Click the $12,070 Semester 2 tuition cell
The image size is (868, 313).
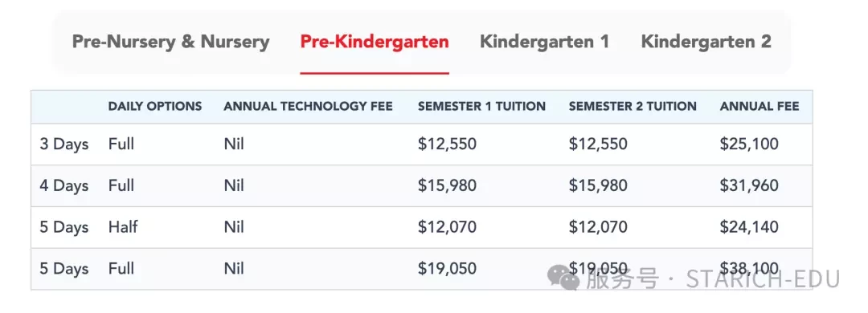click(x=598, y=227)
